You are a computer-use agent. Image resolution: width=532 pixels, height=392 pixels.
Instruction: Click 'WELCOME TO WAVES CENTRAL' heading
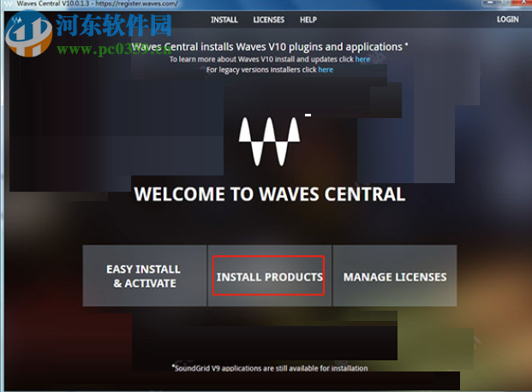[x=269, y=194]
